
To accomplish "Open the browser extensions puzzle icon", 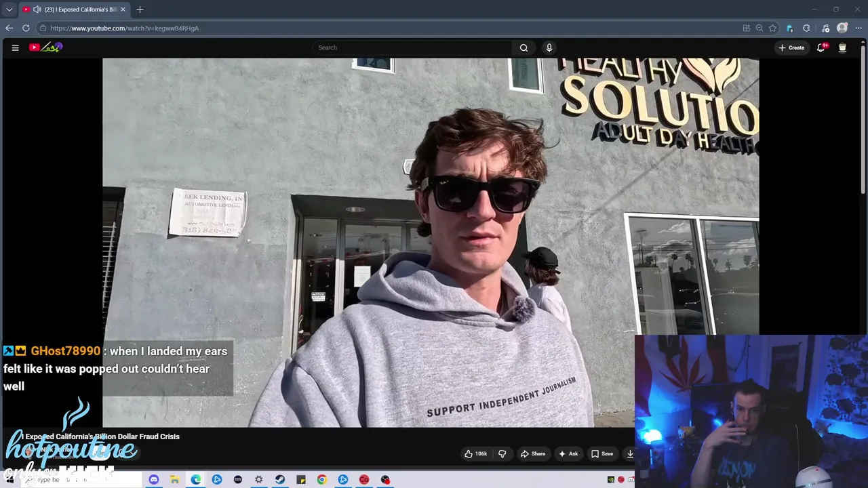I will click(x=806, y=28).
